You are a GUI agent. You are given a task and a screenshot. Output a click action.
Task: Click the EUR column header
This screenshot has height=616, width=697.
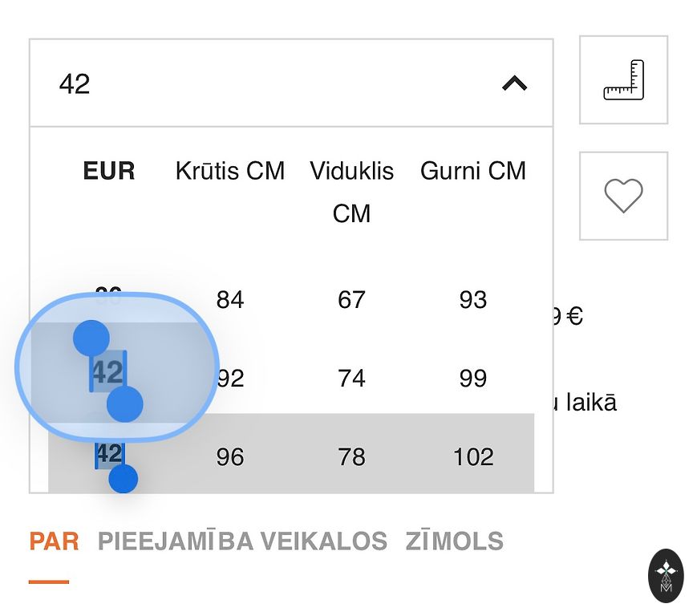tap(109, 171)
